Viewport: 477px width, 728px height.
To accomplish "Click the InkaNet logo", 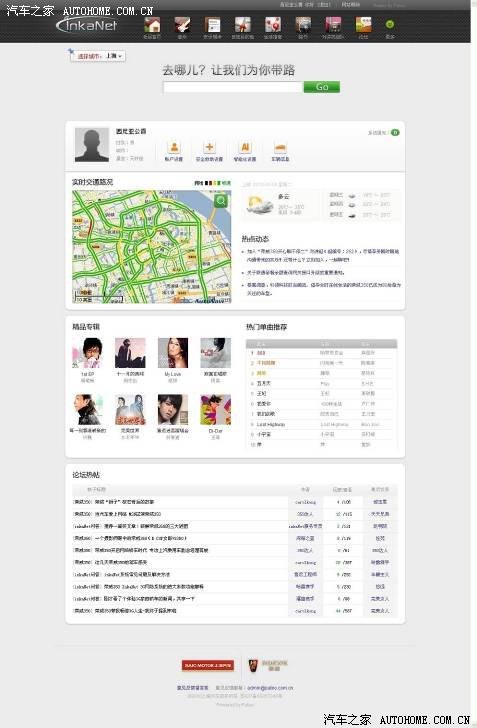I will 87,25.
